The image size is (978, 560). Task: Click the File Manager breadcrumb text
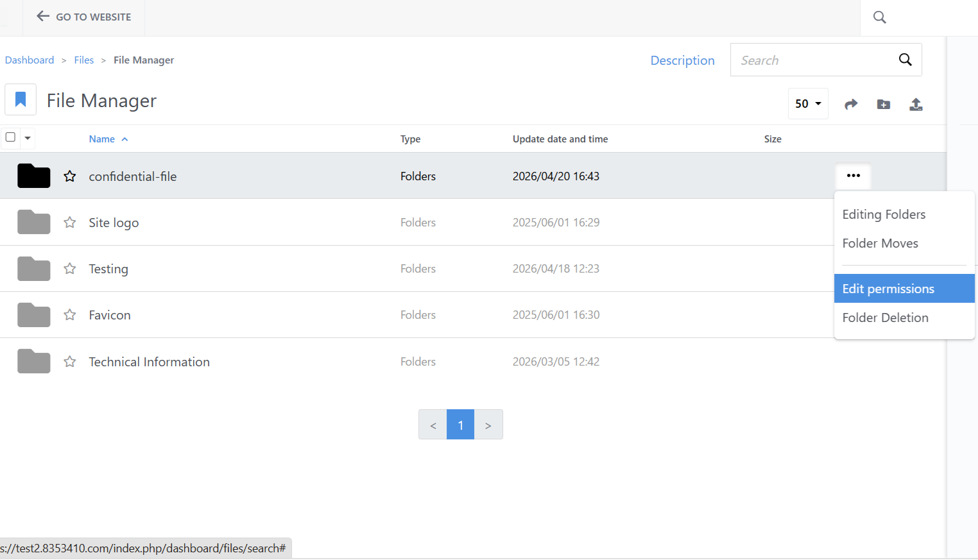pos(144,60)
